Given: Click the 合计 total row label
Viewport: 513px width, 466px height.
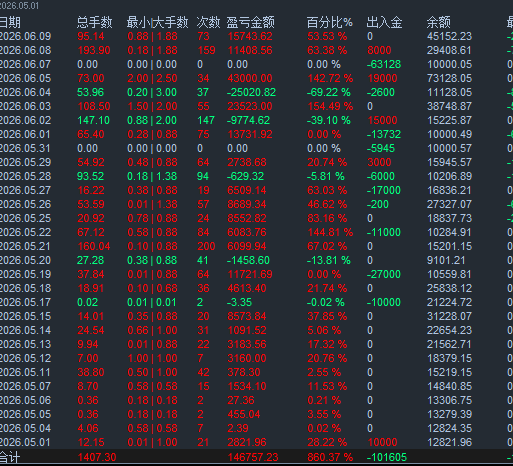Looking at the screenshot, I should [x=10, y=457].
